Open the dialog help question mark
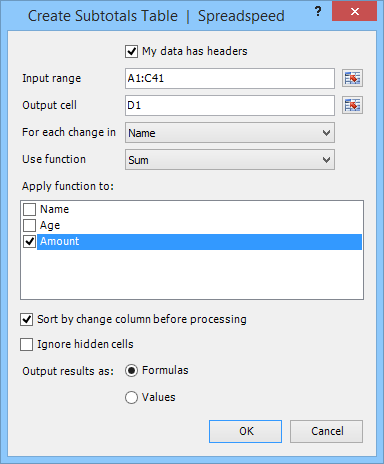 [x=318, y=12]
